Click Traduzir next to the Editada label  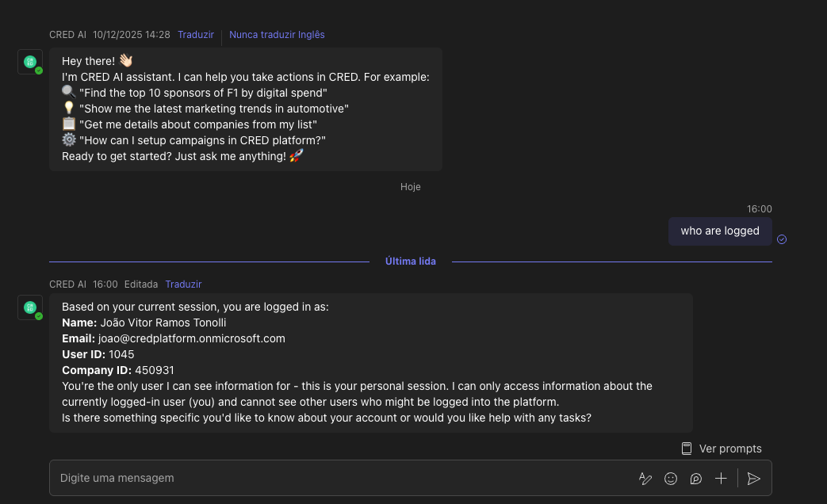coord(183,284)
